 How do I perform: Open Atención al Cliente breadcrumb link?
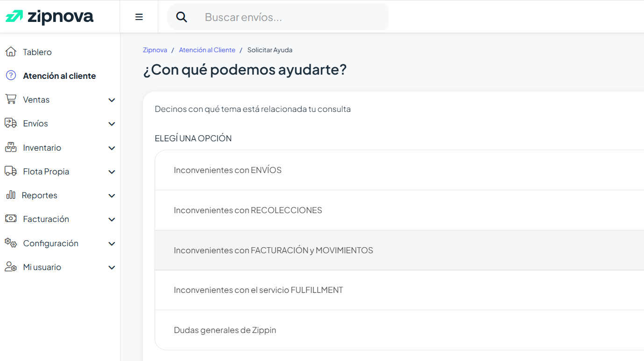[207, 50]
